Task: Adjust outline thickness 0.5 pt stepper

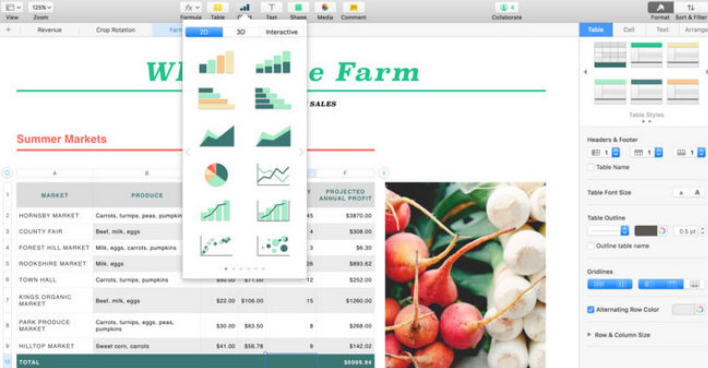Action: pyautogui.click(x=703, y=231)
